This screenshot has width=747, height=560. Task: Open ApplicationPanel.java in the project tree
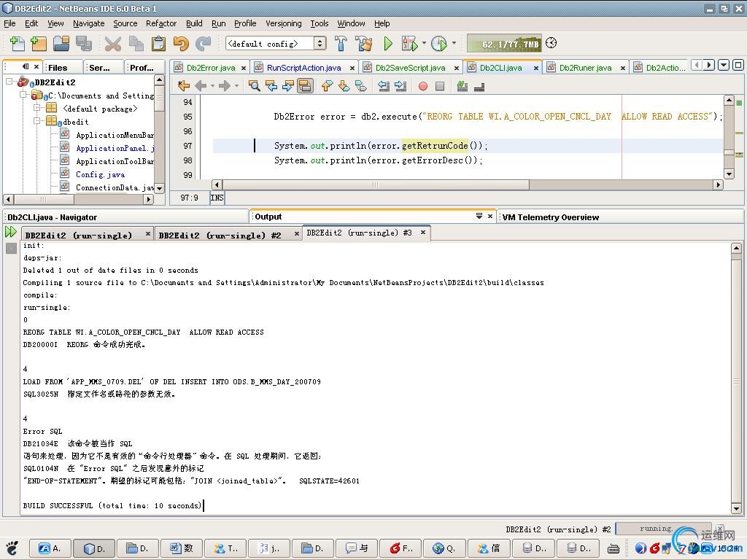click(115, 148)
